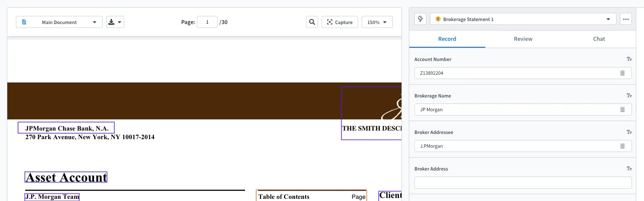Click text format icon beside Broker Address
This screenshot has height=201, width=644.
(x=629, y=169)
